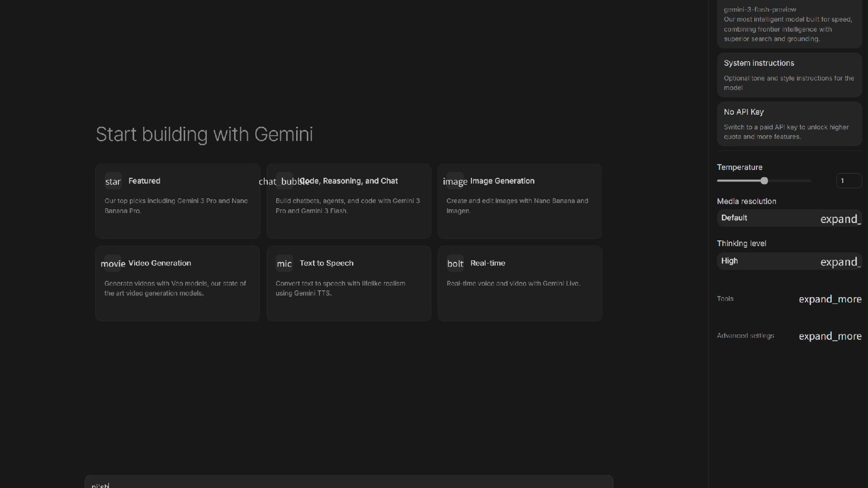Image resolution: width=868 pixels, height=488 pixels.
Task: Click the bolt icon on Real-time card
Action: click(x=455, y=263)
